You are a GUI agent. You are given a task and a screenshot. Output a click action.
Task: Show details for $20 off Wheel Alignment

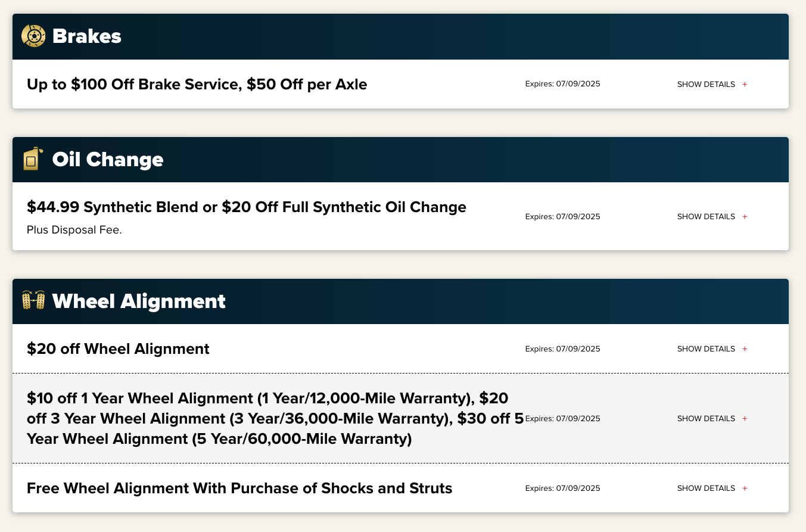(706, 349)
